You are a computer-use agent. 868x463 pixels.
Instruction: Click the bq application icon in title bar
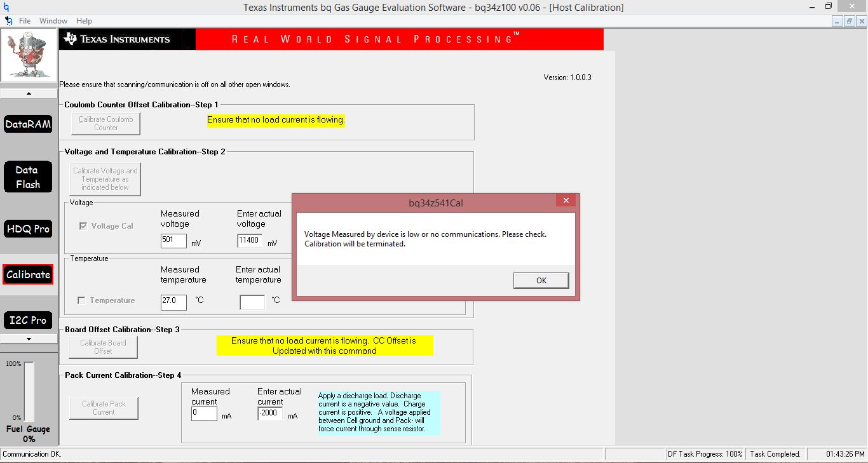coord(6,7)
